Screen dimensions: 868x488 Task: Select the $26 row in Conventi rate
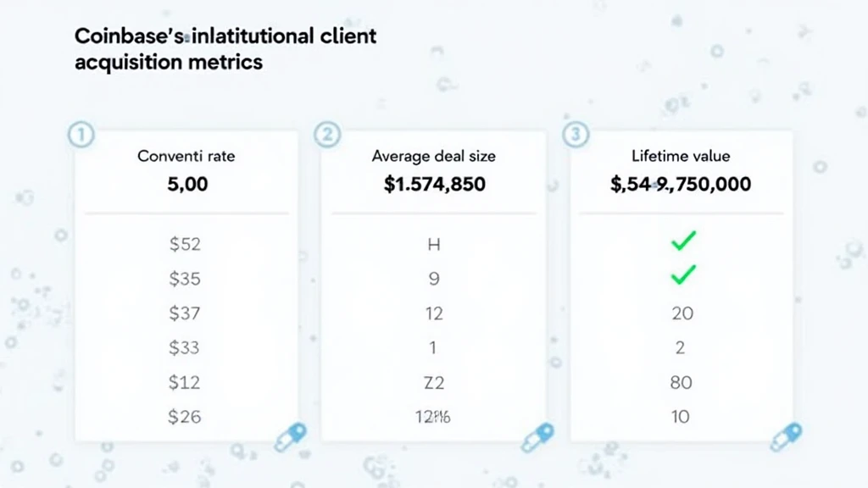(185, 417)
